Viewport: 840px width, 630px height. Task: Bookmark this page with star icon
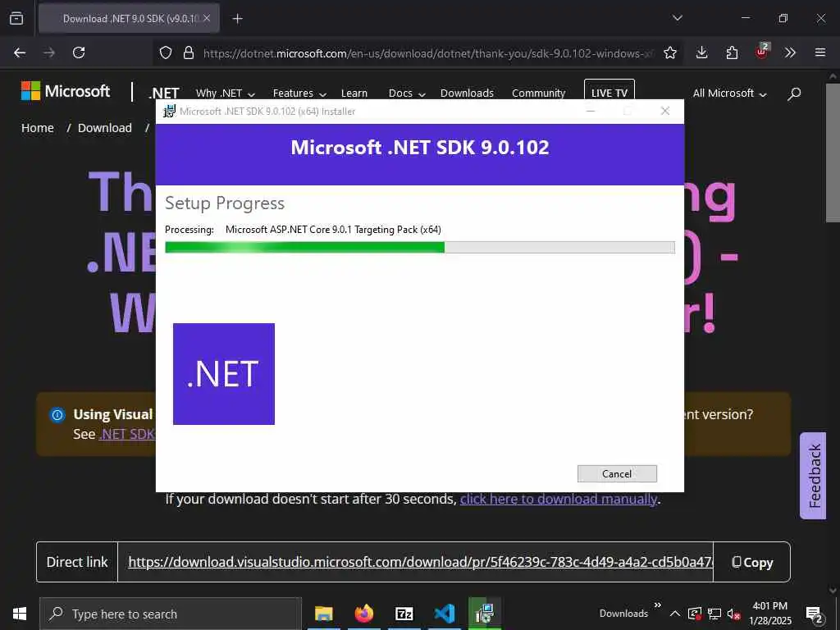(669, 52)
